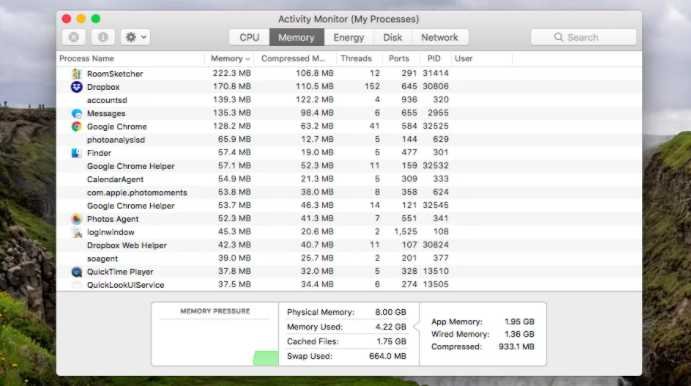Viewport: 691px width, 386px height.
Task: Select the accountsd process row
Action: coord(349,100)
